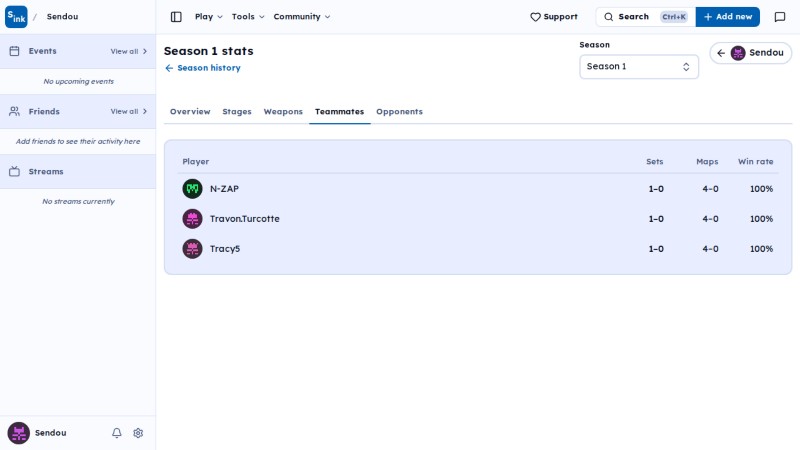Image resolution: width=800 pixels, height=450 pixels.
Task: Go back to Sendou profile button
Action: click(751, 53)
